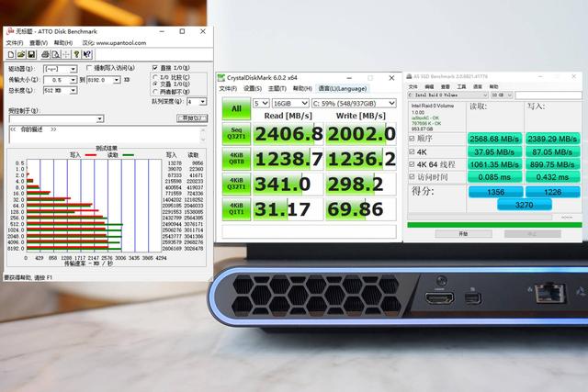Run the 4KiB Q8T8 test button
Screen dimensions: 588x392
tap(236, 159)
